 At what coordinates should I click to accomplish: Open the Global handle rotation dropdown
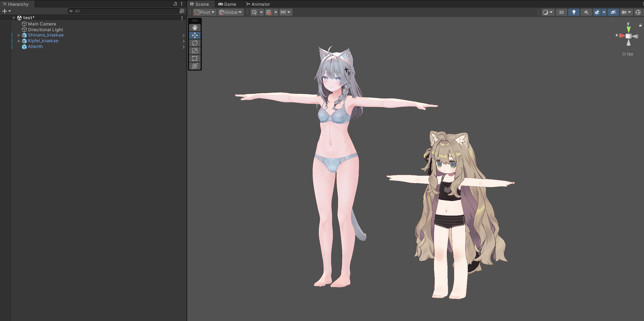(x=231, y=12)
